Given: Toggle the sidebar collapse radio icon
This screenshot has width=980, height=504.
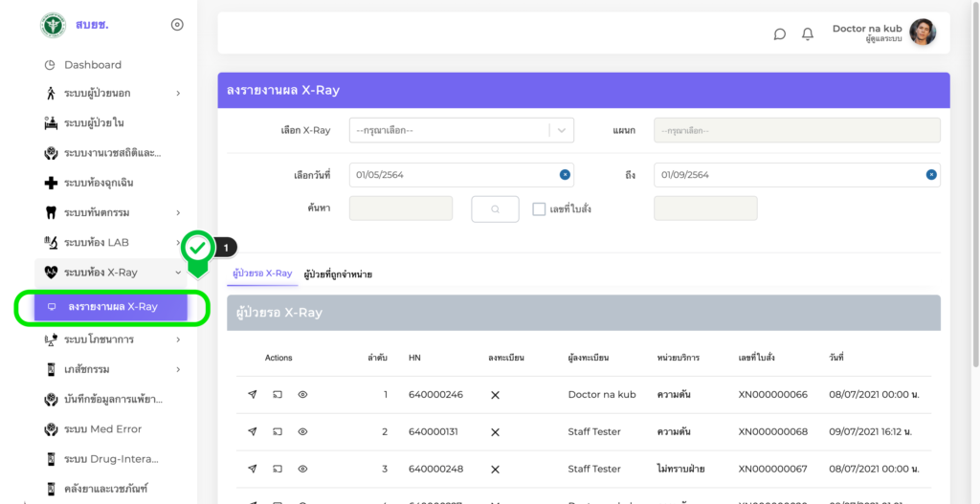Looking at the screenshot, I should tap(177, 25).
